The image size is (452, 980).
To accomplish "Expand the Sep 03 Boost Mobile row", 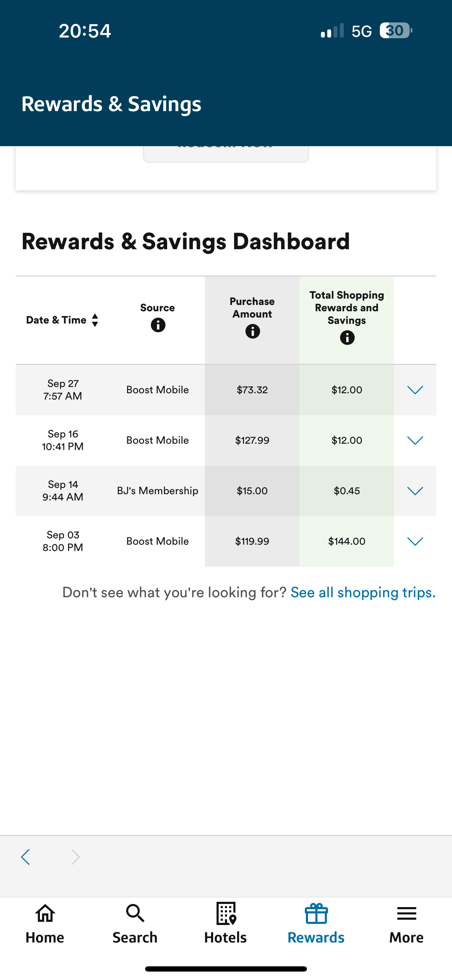I will pyautogui.click(x=415, y=542).
